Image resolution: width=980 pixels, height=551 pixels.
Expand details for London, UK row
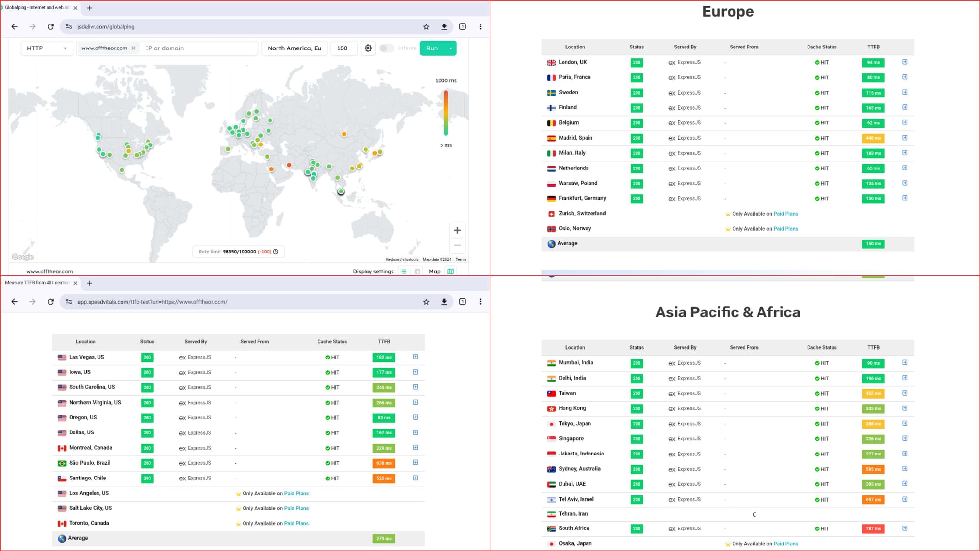click(905, 62)
